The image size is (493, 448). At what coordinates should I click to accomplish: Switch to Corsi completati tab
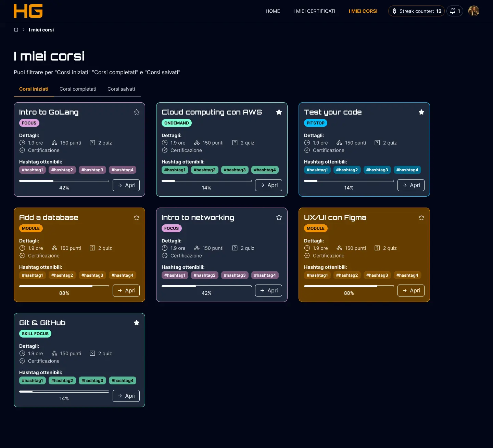point(78,89)
